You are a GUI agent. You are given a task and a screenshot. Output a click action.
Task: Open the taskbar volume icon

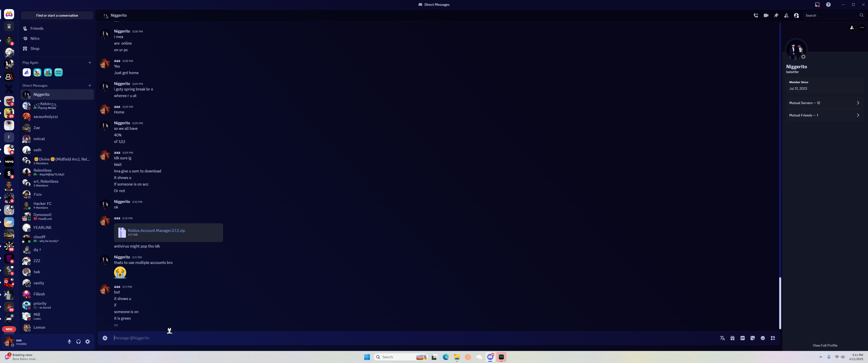[x=843, y=357]
